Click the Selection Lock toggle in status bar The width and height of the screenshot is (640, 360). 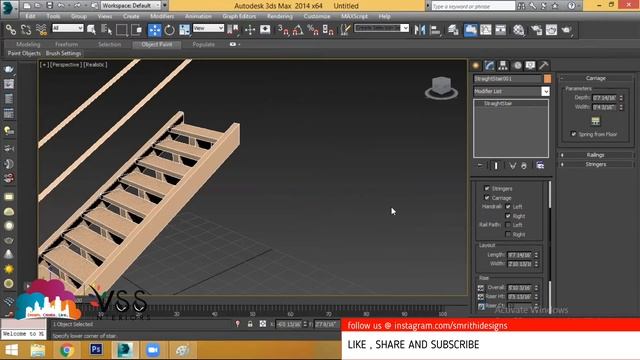[x=250, y=324]
